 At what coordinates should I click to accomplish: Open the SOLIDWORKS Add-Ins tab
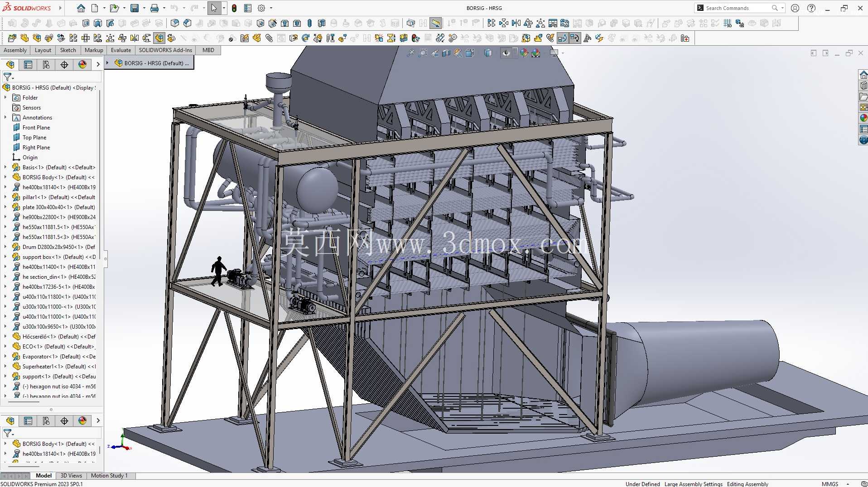point(165,50)
